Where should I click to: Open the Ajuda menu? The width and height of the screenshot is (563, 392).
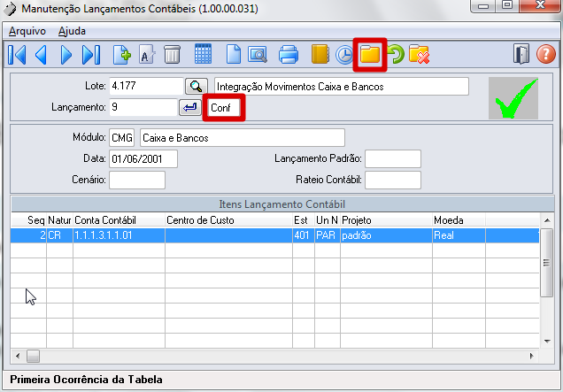[x=72, y=31]
